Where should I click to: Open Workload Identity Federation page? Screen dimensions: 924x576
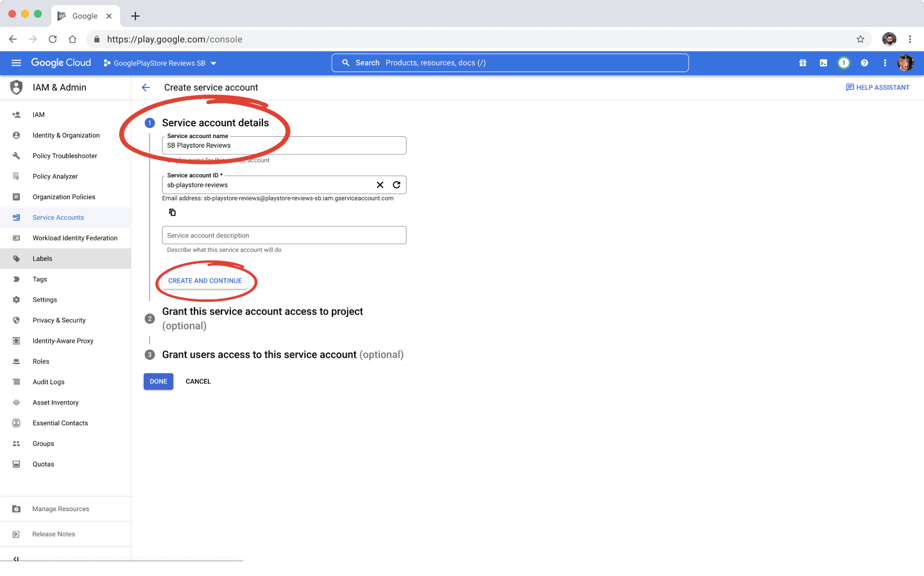click(x=65, y=238)
